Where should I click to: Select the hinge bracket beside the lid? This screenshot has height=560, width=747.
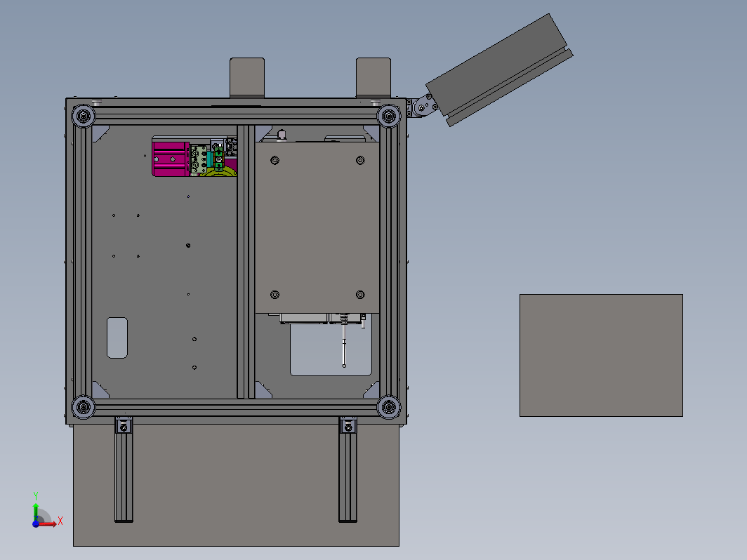[424, 107]
